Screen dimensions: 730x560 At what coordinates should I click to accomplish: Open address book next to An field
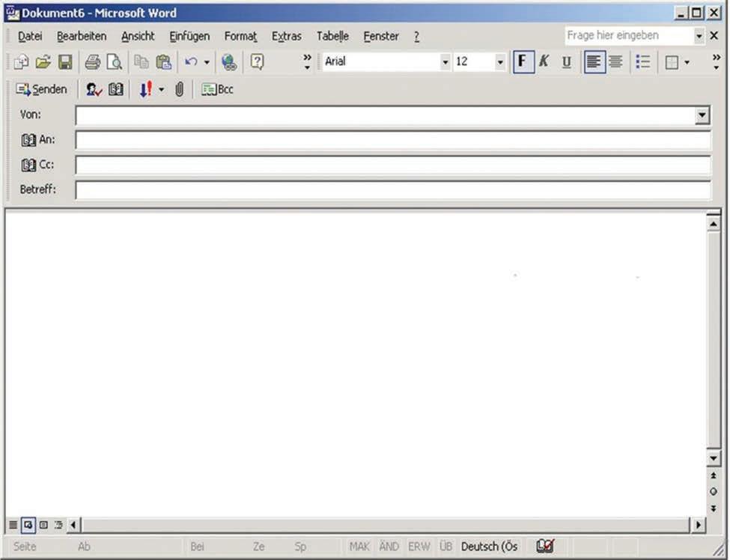tap(28, 140)
